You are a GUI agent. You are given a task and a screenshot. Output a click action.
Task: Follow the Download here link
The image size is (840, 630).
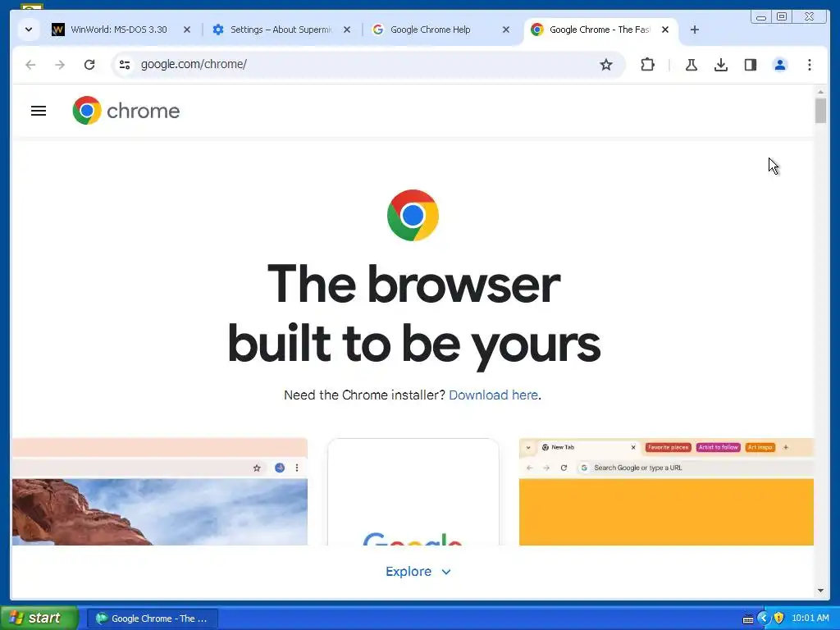click(493, 395)
